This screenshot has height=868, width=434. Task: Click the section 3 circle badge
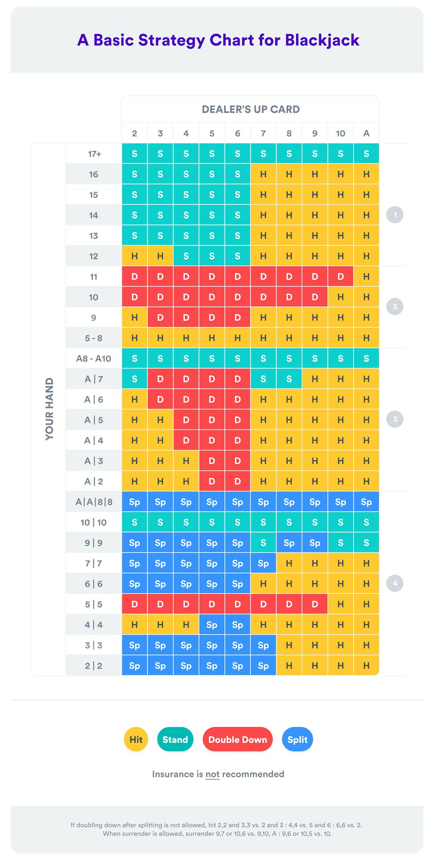pyautogui.click(x=395, y=419)
